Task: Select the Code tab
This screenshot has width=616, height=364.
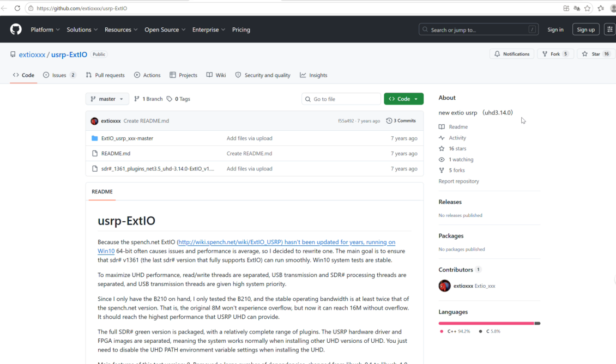Action: coord(23,75)
